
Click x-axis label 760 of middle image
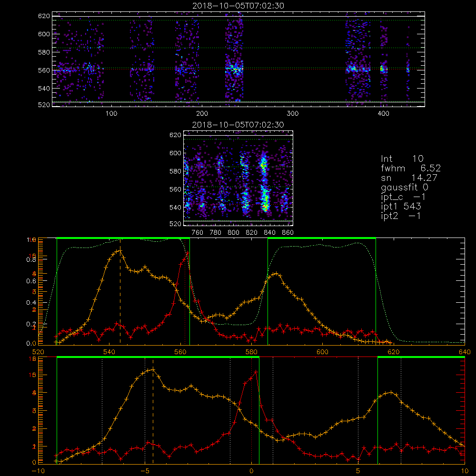(198, 233)
